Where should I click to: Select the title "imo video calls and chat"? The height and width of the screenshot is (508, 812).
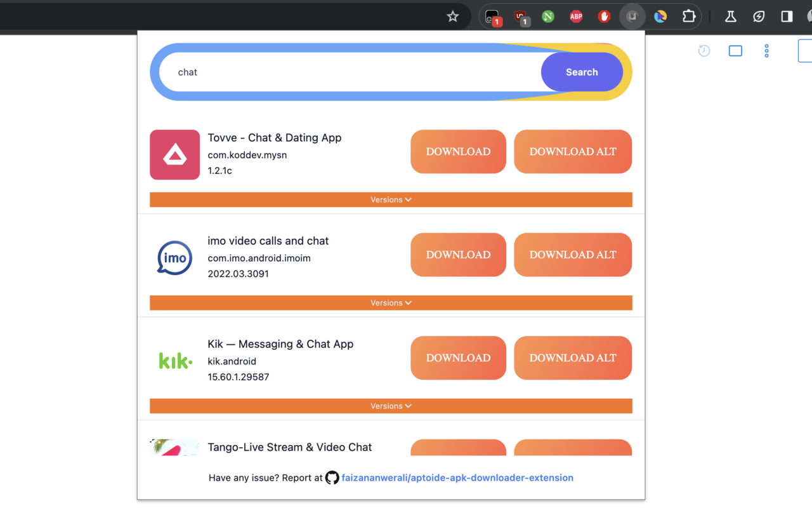(x=268, y=241)
